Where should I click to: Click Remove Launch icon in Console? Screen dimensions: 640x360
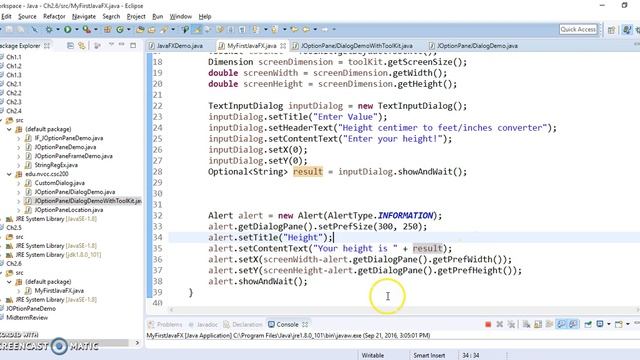tap(500, 324)
